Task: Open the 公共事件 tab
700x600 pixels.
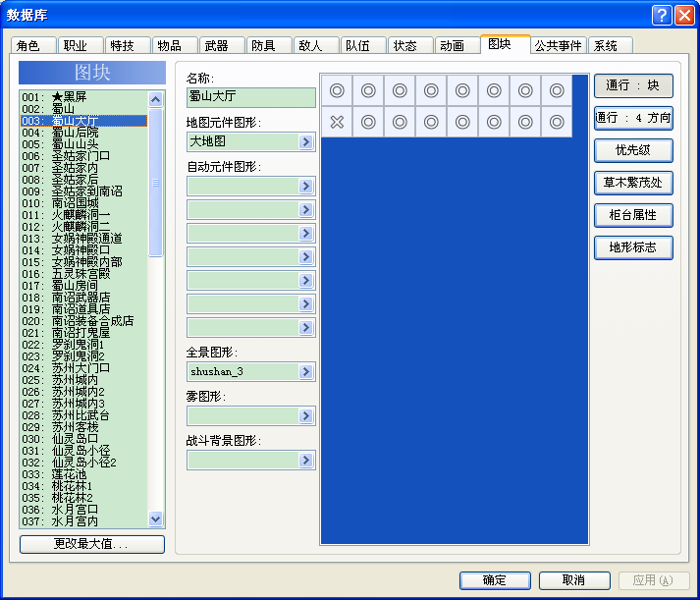Action: (559, 45)
